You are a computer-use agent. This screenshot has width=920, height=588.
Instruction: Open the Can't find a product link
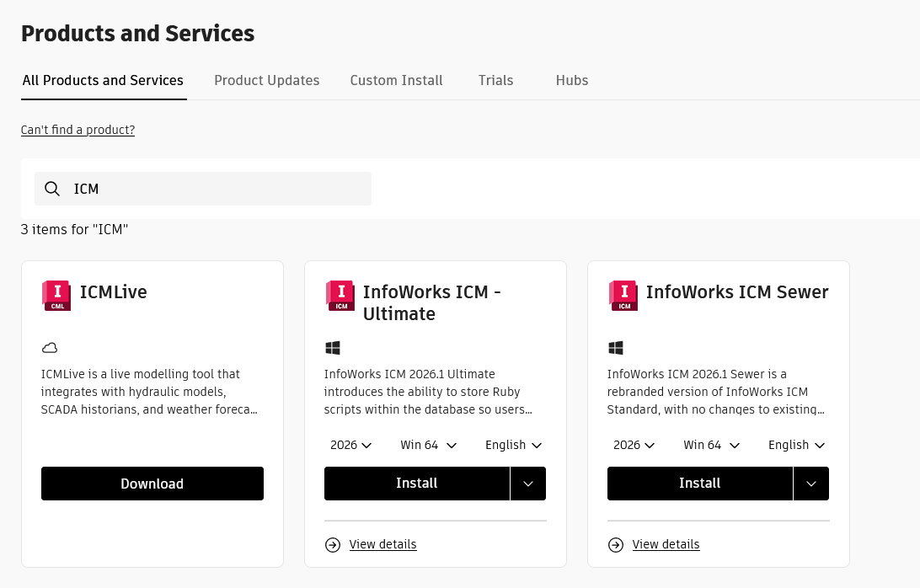pyautogui.click(x=78, y=130)
